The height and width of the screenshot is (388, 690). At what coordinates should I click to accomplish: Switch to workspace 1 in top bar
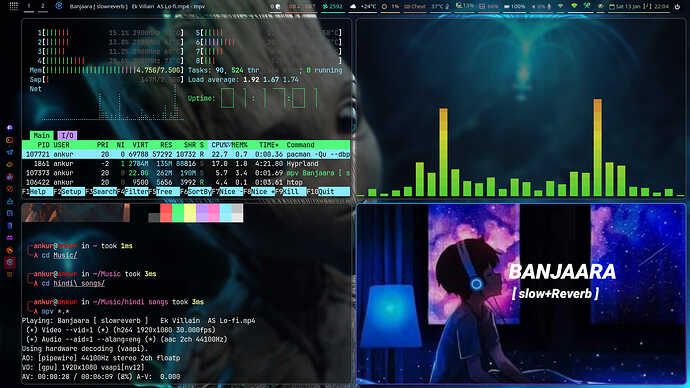(x=29, y=6)
